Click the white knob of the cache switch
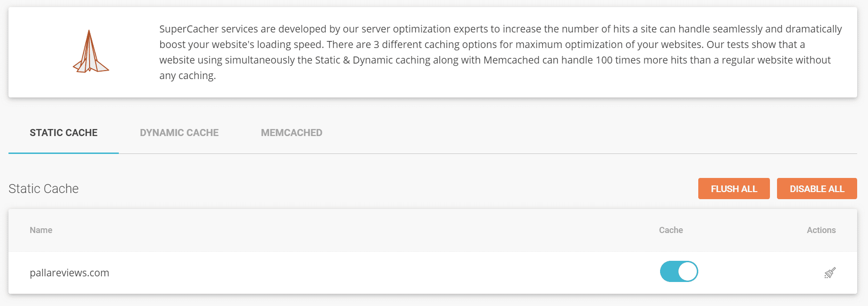The image size is (868, 306). [x=688, y=272]
